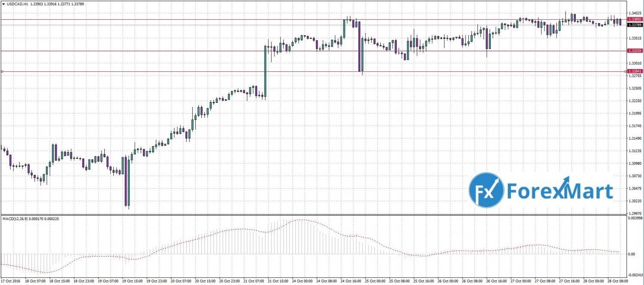The image size is (644, 285).
Task: Click right-end handle of the 1.32841 line
Action: click(x=625, y=71)
